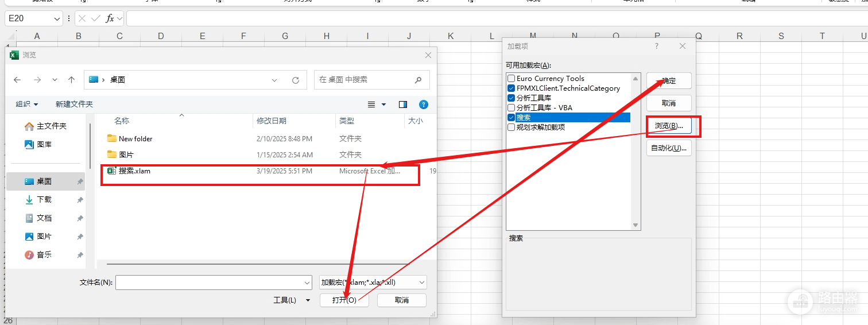
Task: Open the ? help in 加载项 dialog
Action: tap(657, 47)
